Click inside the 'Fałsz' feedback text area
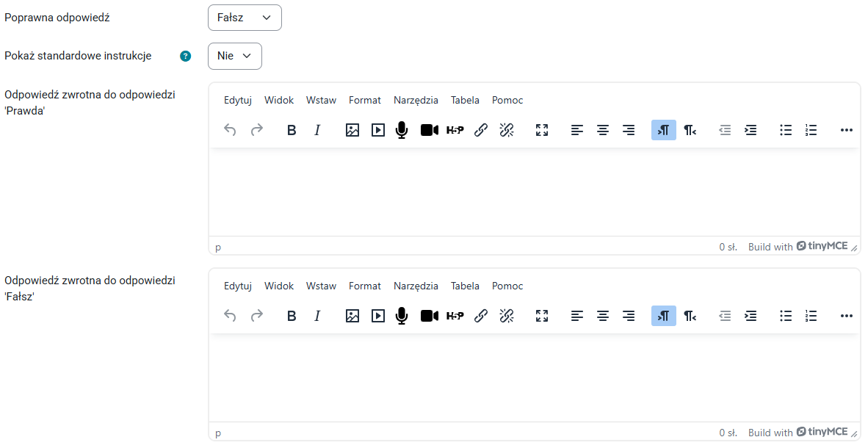The image size is (868, 448). (534, 377)
